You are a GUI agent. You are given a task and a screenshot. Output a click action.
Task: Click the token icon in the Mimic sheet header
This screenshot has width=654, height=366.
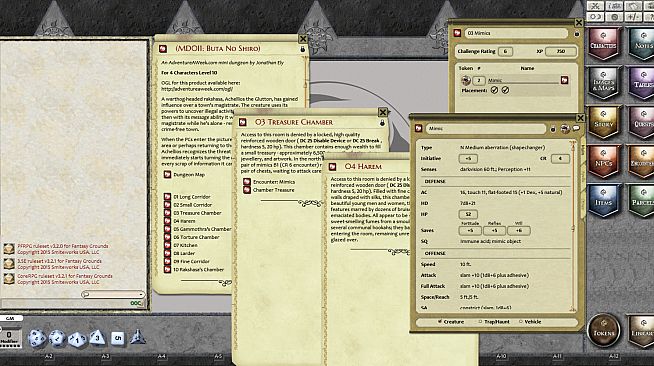pyautogui.click(x=565, y=129)
